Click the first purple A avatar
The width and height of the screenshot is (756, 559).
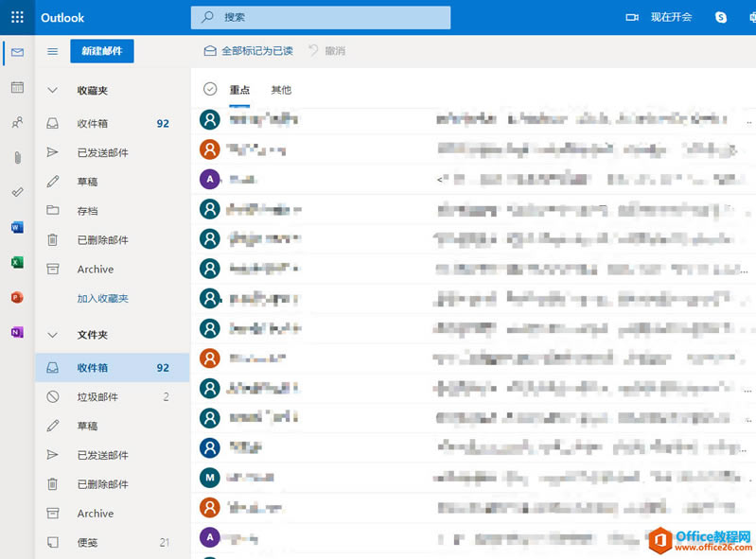pos(210,180)
